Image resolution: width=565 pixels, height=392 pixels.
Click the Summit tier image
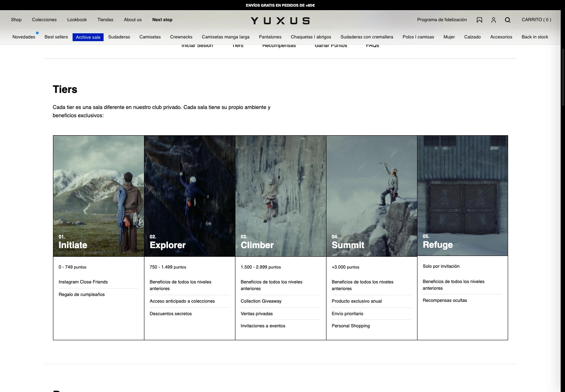click(x=372, y=196)
